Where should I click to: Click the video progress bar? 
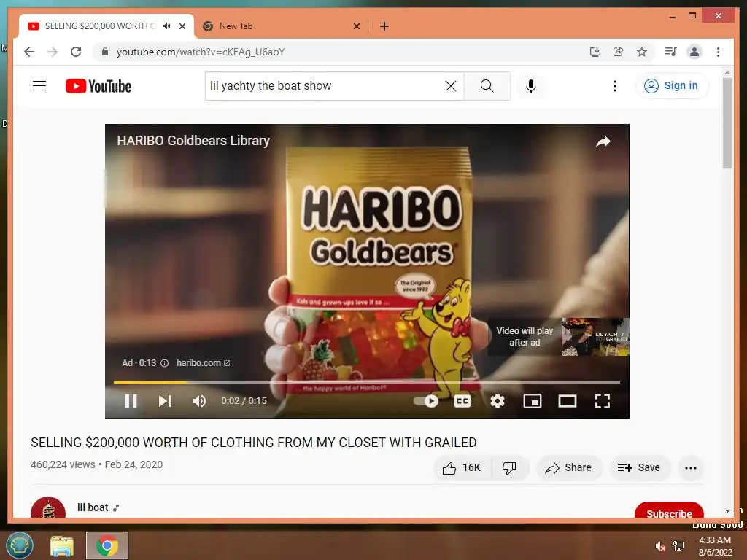(367, 382)
